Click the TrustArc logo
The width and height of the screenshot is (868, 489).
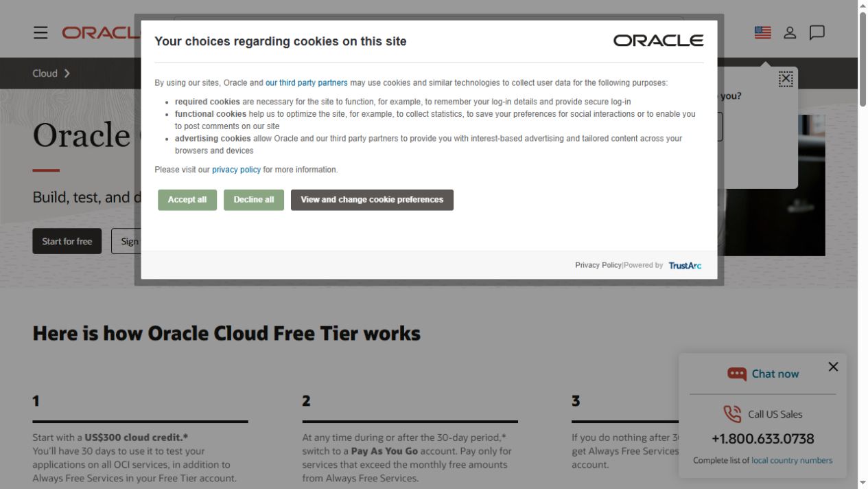pyautogui.click(x=685, y=265)
